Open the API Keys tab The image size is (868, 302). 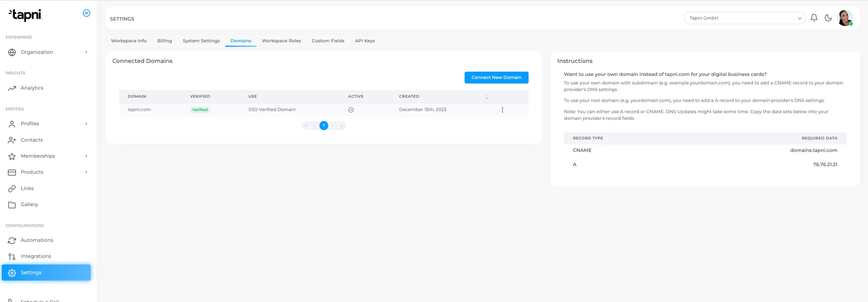pyautogui.click(x=365, y=41)
